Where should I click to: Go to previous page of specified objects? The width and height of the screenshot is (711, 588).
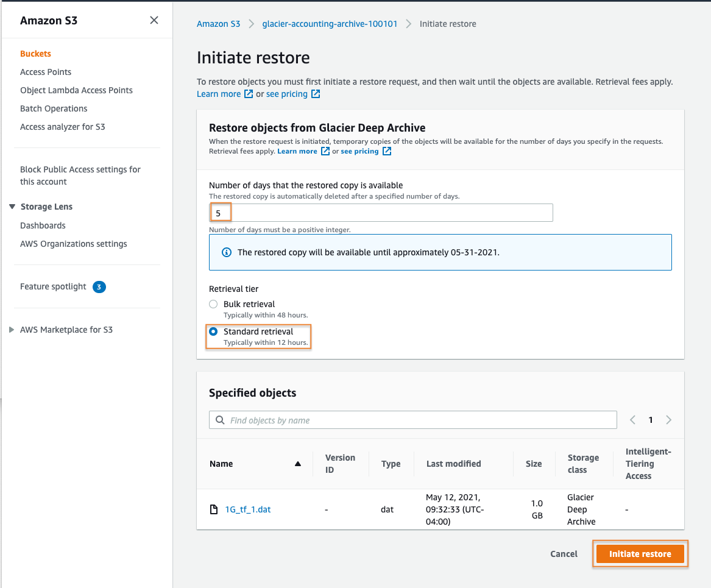pyautogui.click(x=632, y=420)
